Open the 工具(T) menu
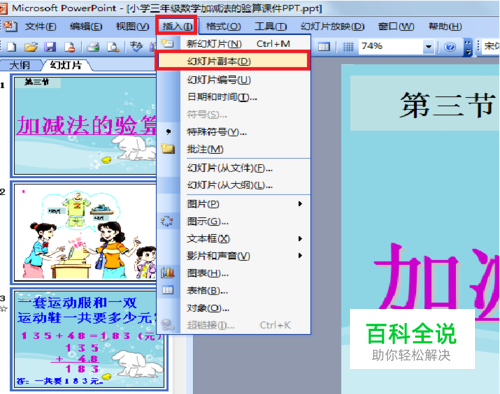 270,26
